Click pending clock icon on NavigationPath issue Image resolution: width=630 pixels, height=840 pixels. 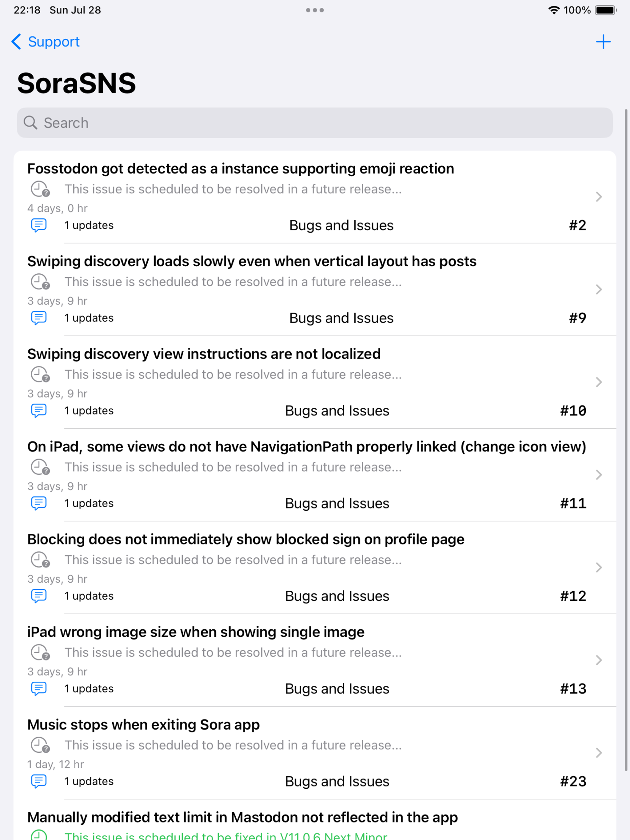pyautogui.click(x=40, y=467)
